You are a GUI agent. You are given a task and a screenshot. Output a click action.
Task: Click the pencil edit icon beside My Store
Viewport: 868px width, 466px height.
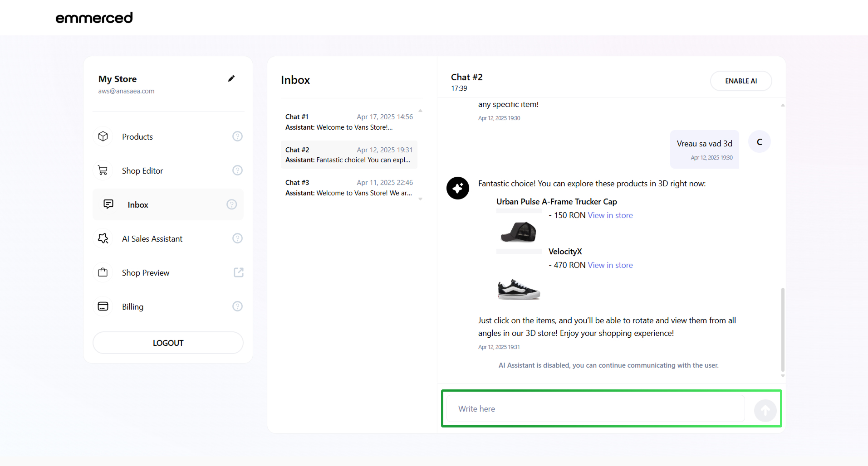coord(231,78)
